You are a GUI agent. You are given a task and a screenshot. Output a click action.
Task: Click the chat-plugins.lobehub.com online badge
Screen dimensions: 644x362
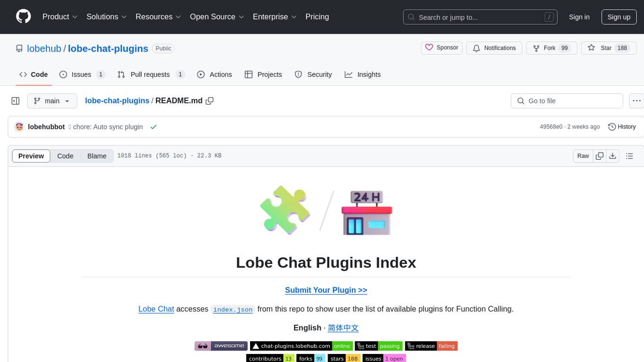[301, 346]
